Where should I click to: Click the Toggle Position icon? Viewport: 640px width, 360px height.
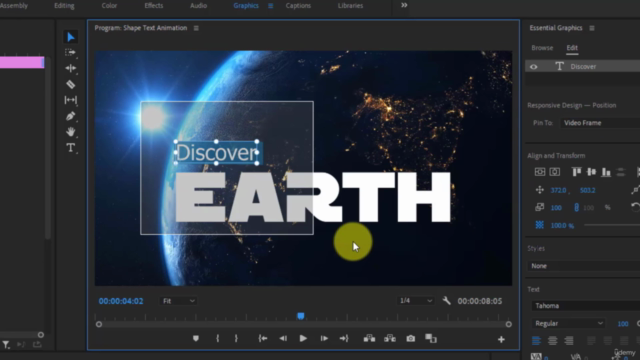[540, 190]
